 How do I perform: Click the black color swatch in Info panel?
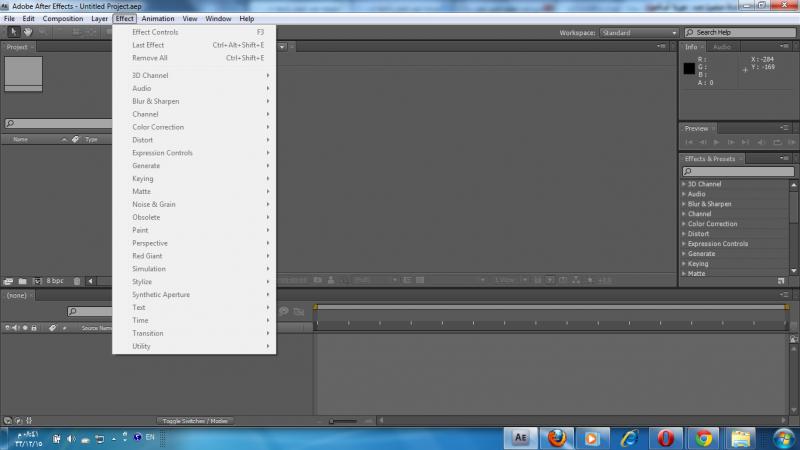click(x=689, y=68)
